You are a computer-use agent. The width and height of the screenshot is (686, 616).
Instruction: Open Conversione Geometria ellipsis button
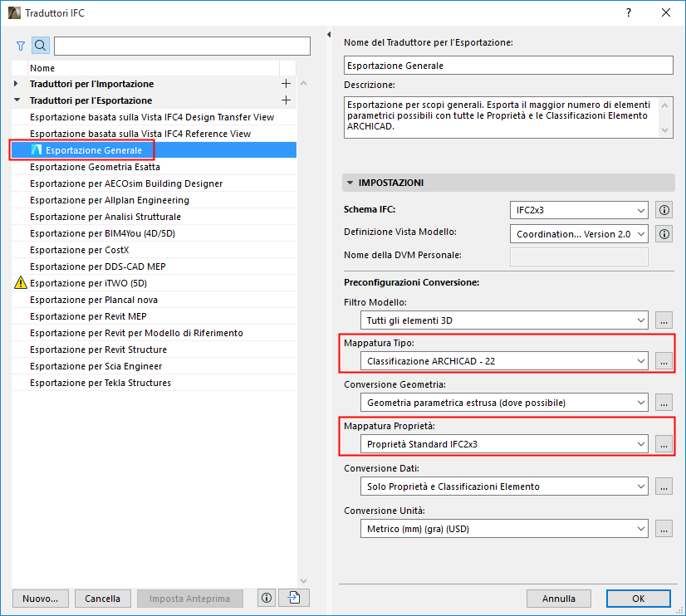664,403
